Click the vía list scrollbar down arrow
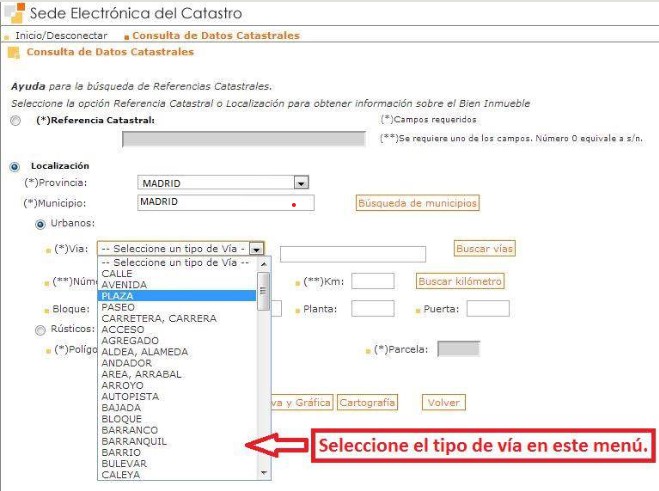The height and width of the screenshot is (491, 659). [264, 473]
